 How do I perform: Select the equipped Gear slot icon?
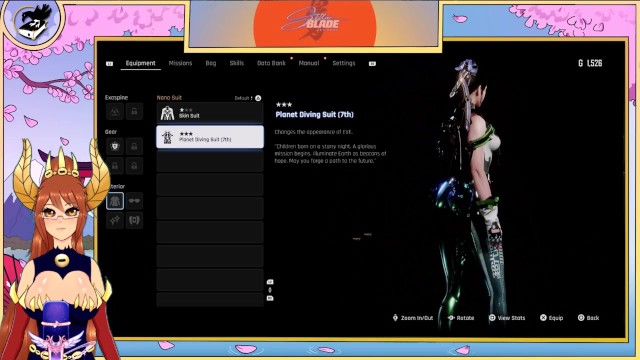pos(115,146)
